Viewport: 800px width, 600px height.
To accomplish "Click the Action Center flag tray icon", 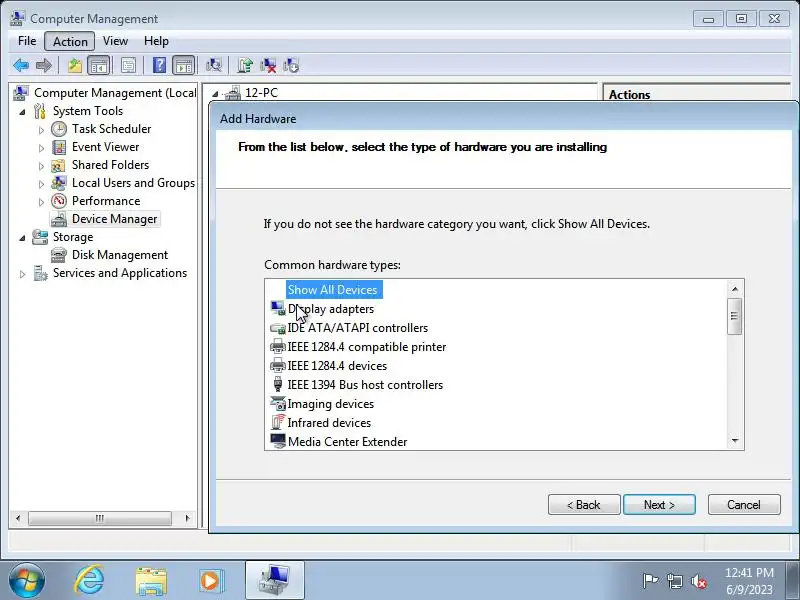I will point(650,581).
